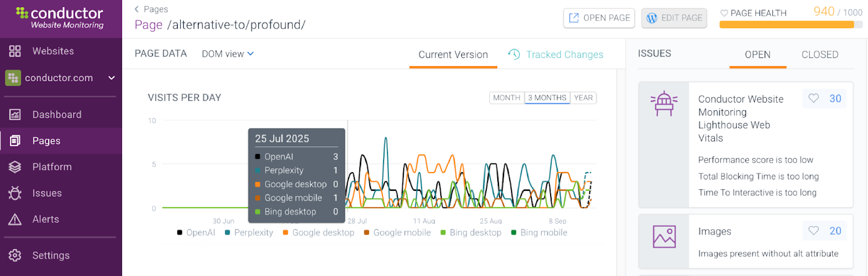Open Issues in the sidebar menu
The width and height of the screenshot is (868, 276).
click(x=61, y=193)
